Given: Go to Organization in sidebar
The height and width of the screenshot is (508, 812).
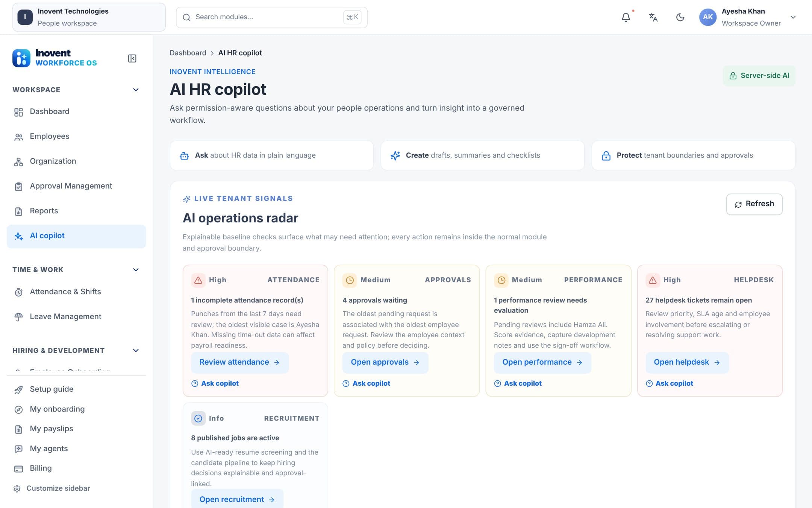Looking at the screenshot, I should [x=76, y=161].
